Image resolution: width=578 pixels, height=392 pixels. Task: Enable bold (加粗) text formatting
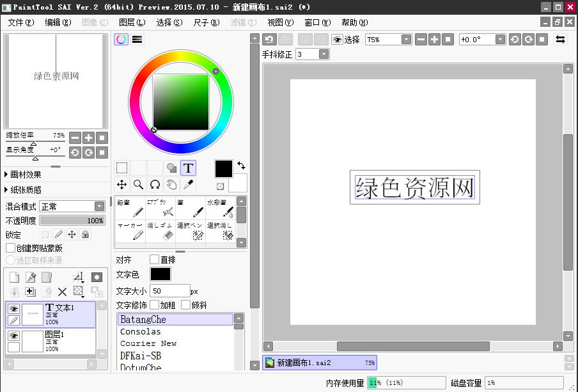[x=154, y=305]
